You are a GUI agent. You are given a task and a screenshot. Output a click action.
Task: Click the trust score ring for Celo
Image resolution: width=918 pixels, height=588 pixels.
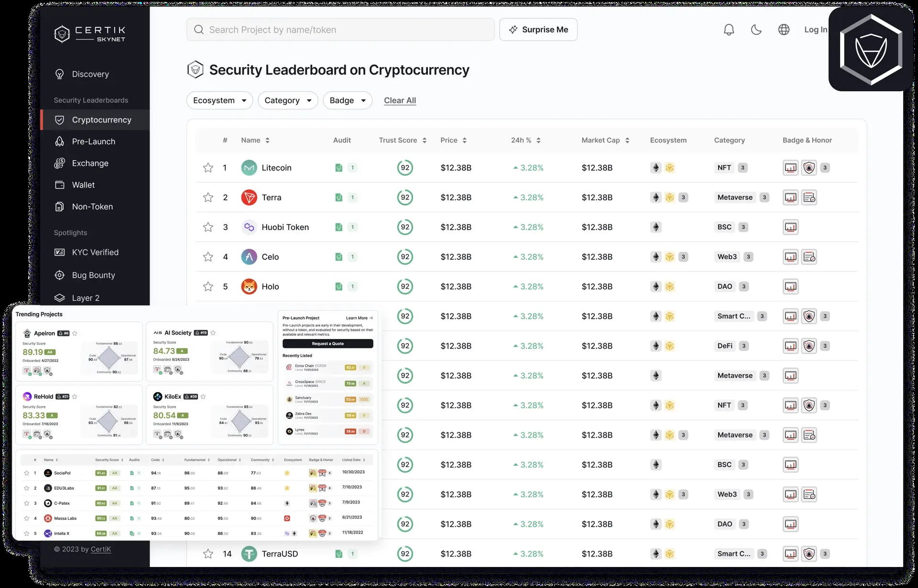point(405,257)
